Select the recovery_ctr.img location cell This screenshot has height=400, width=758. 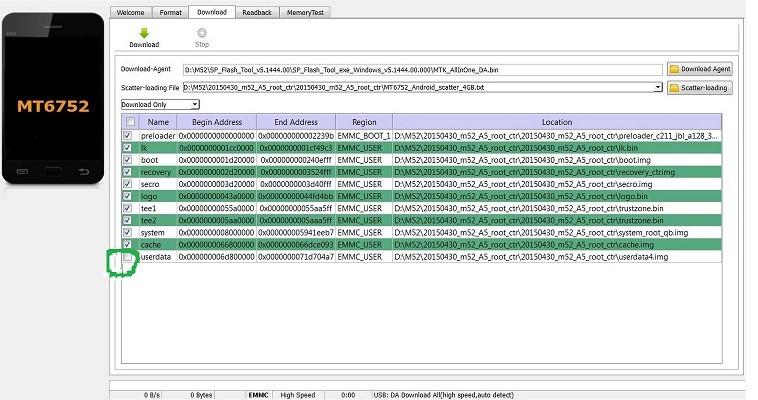[557, 172]
